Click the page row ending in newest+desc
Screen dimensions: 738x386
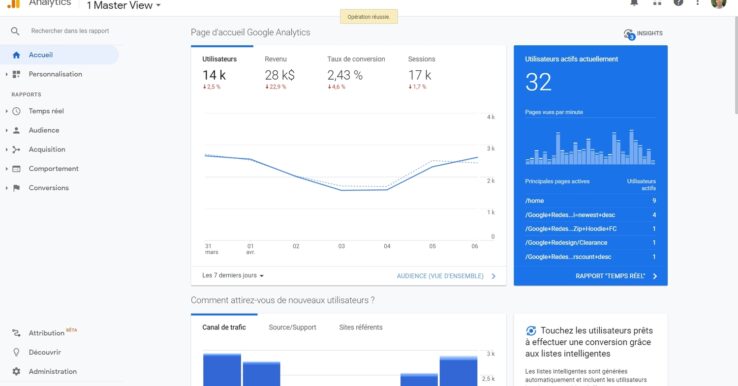(590, 215)
